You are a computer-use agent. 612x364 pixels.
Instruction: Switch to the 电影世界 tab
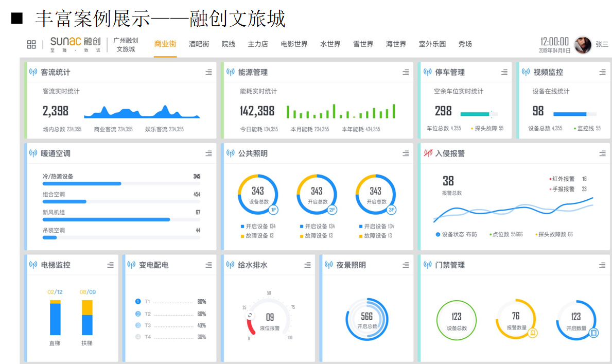pyautogui.click(x=294, y=44)
